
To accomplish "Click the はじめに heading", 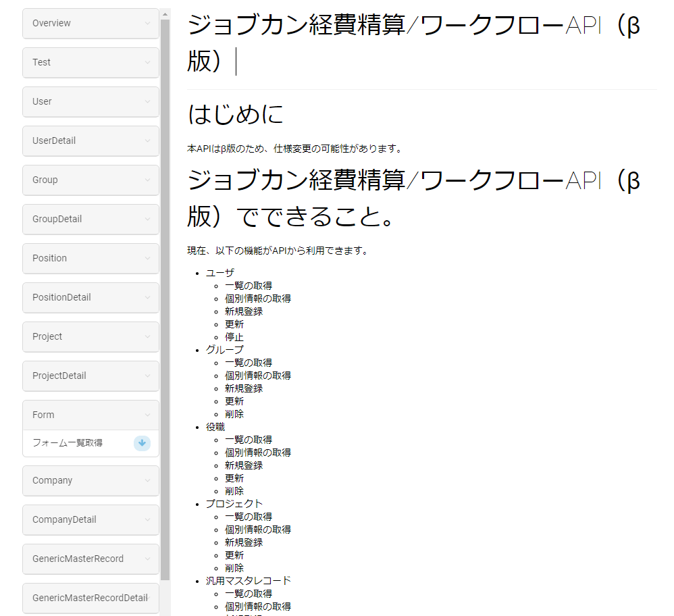I will click(x=236, y=114).
